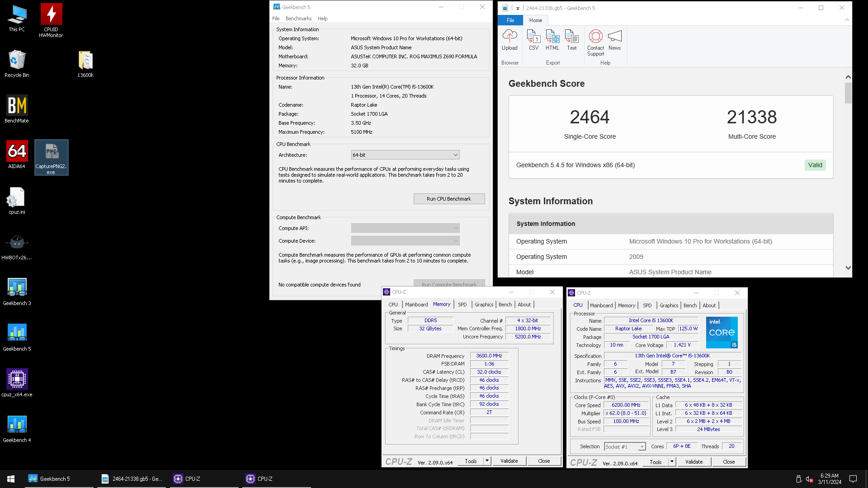Launch CPUID HWMonitor desktop icon
Image resolution: width=868 pixels, height=488 pixels.
tap(51, 21)
